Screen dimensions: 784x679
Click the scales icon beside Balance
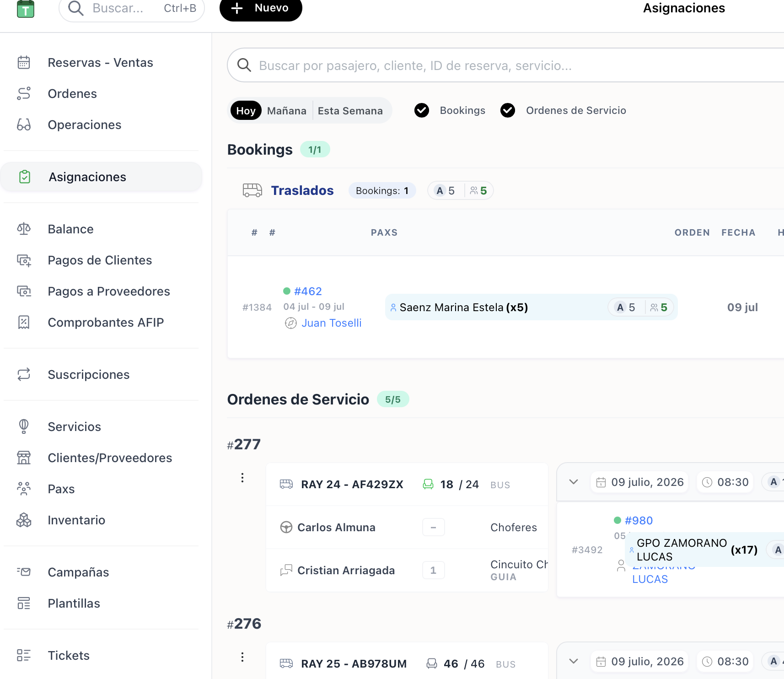tap(24, 229)
